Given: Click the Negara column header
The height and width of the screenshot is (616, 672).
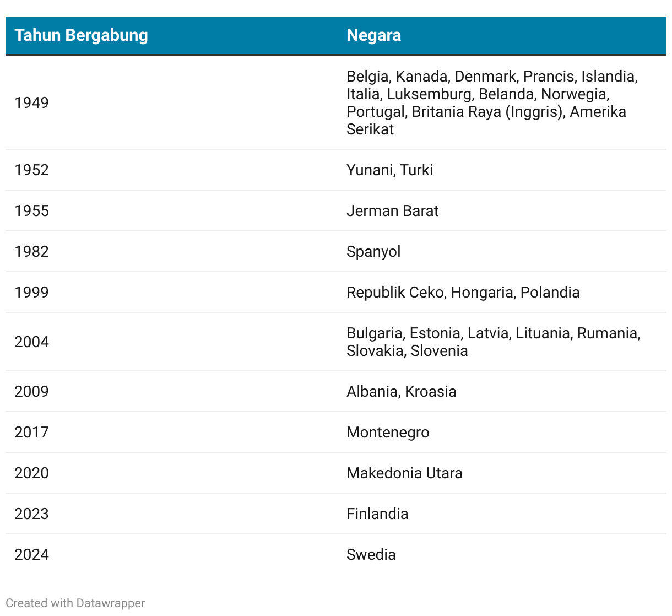Looking at the screenshot, I should (x=373, y=35).
